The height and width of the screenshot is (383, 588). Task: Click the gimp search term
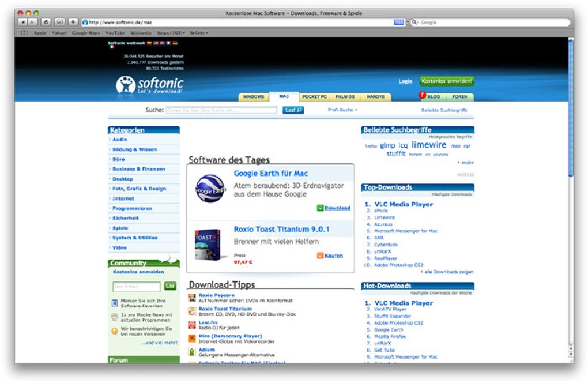pyautogui.click(x=387, y=145)
